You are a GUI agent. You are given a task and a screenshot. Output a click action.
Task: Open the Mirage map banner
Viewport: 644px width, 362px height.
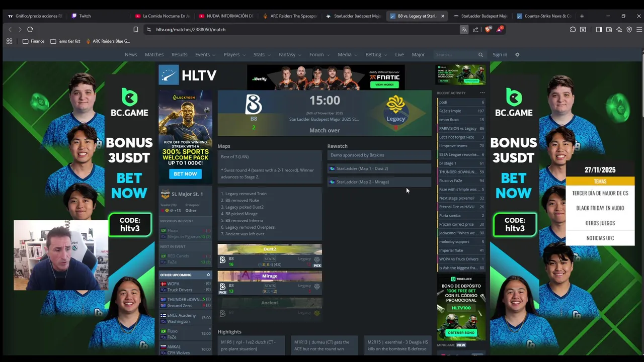270,276
